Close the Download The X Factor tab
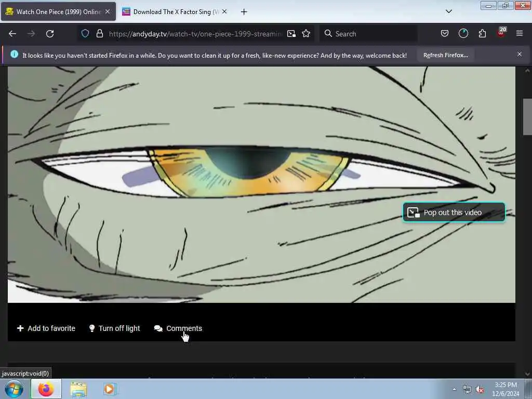 pos(224,11)
